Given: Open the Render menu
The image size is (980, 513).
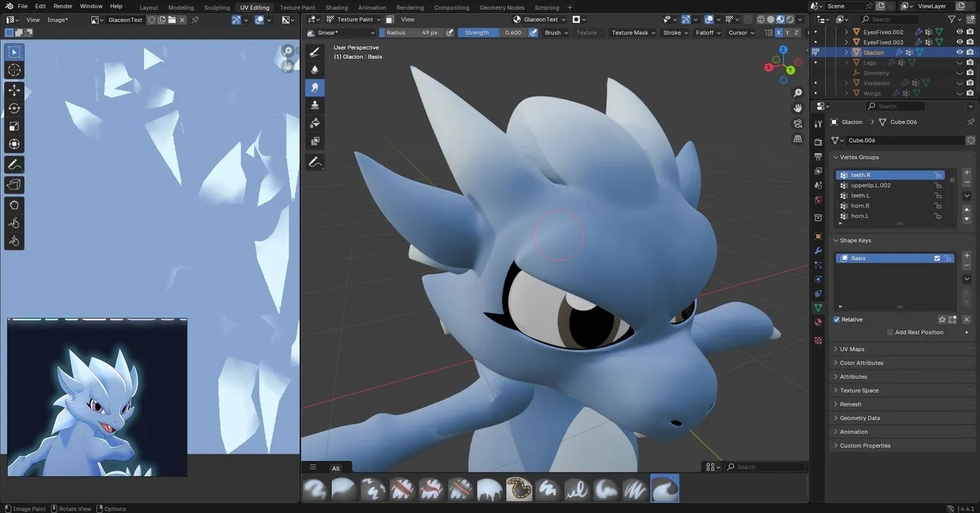Looking at the screenshot, I should pyautogui.click(x=63, y=6).
